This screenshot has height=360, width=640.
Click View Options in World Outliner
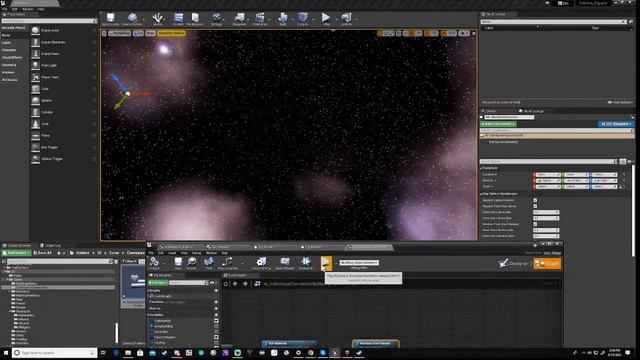620,102
